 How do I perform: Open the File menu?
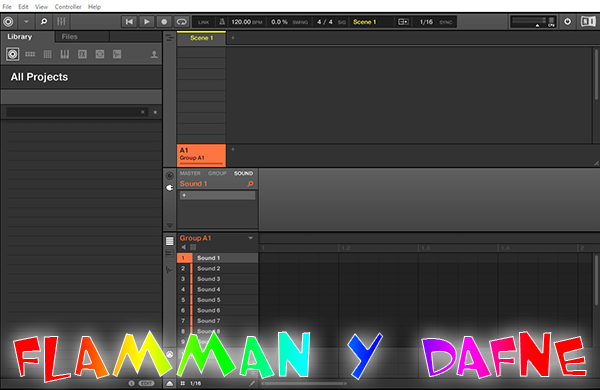click(x=7, y=7)
